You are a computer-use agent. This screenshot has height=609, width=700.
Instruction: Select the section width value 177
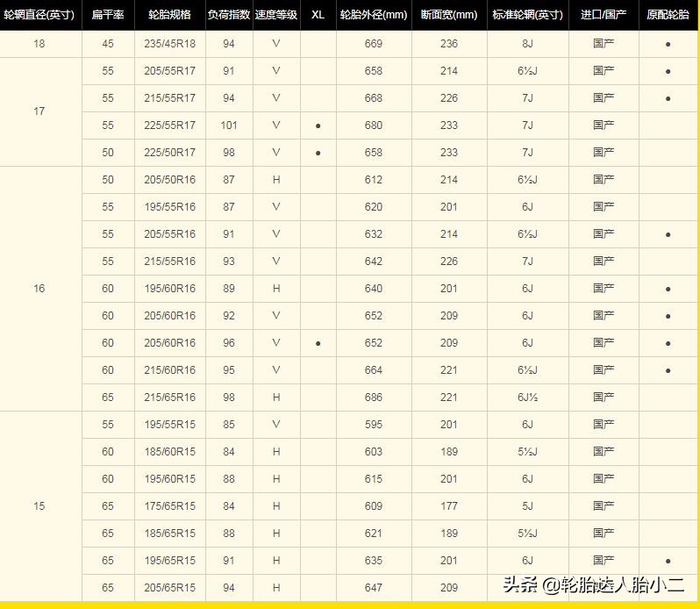pyautogui.click(x=449, y=506)
